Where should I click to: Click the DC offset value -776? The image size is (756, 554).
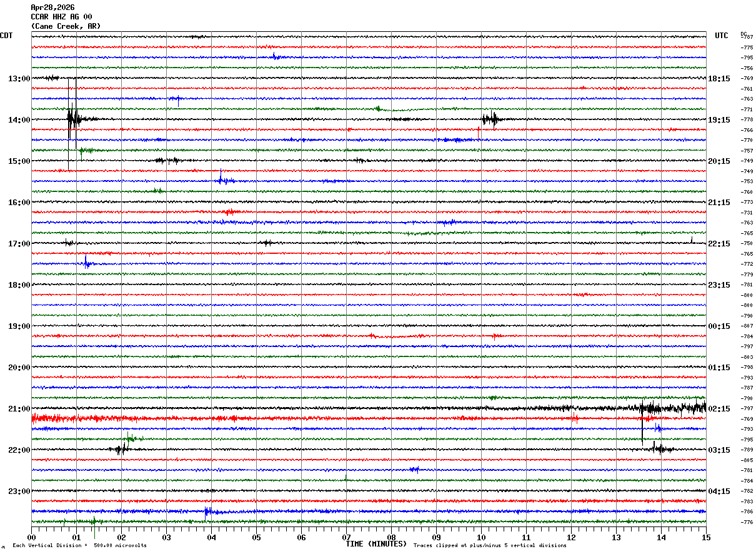click(747, 522)
